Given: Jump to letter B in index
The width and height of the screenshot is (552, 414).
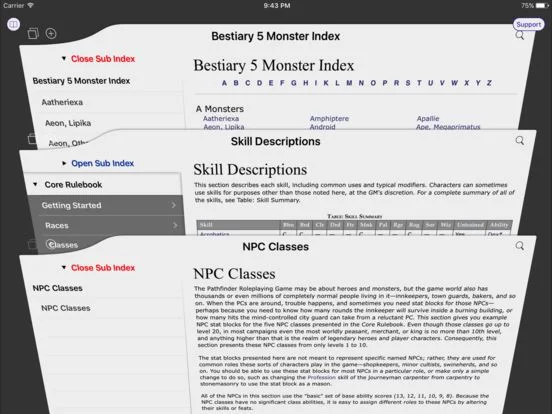Looking at the screenshot, I should pos(236,83).
